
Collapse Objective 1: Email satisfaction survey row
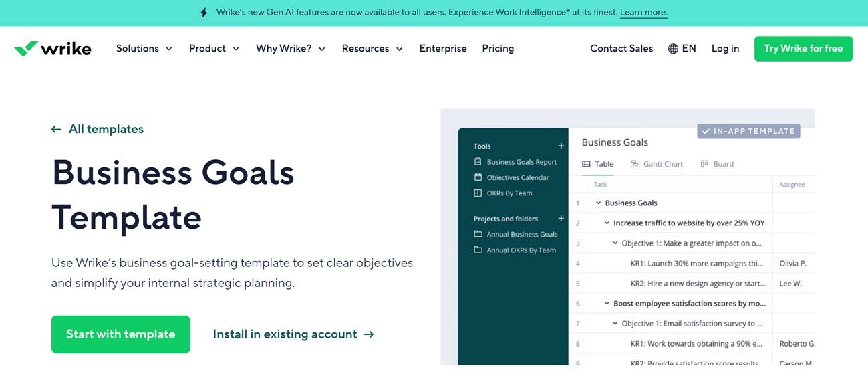coord(615,323)
